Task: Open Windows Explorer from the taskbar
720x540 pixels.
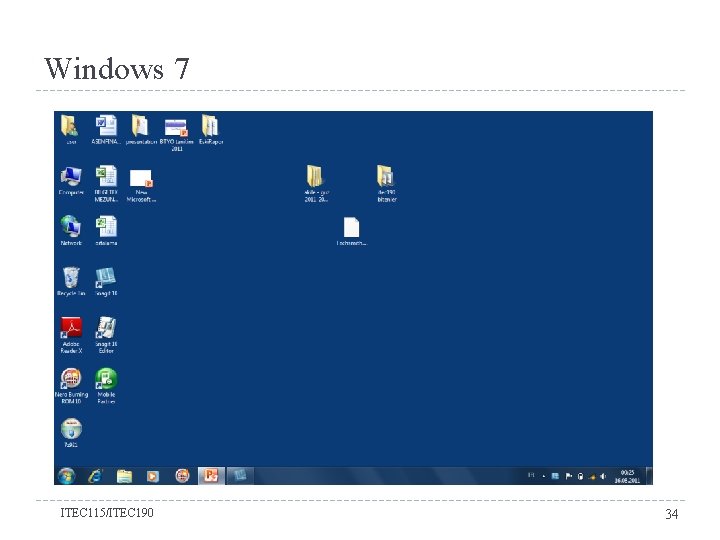Action: tap(124, 476)
